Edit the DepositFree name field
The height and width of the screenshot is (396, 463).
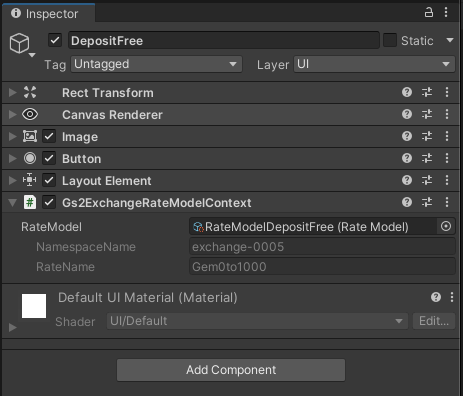[x=224, y=41]
